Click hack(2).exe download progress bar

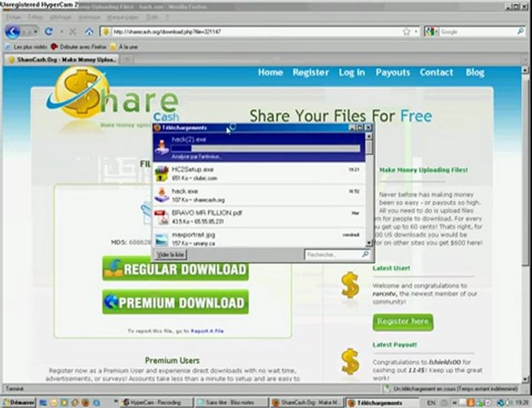coord(265,148)
